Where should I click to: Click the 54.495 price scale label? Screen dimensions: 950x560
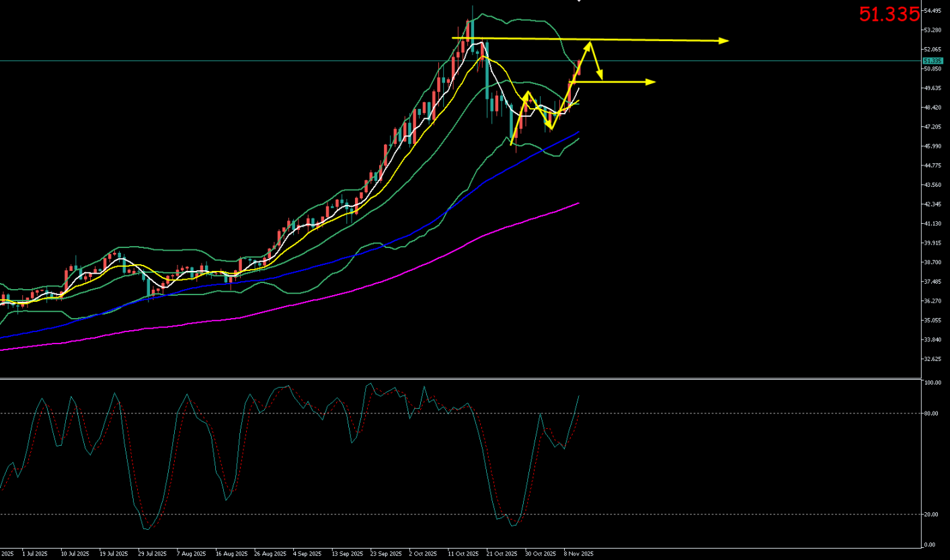[x=932, y=11]
